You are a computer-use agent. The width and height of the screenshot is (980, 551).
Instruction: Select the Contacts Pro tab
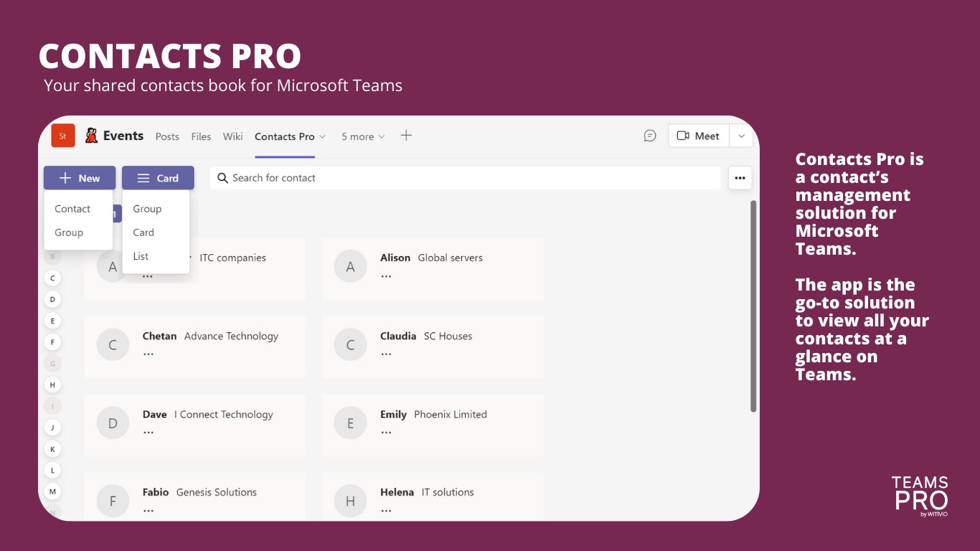(285, 136)
